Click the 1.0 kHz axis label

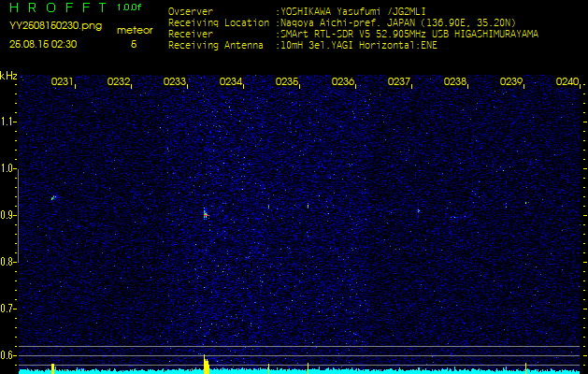click(7, 168)
